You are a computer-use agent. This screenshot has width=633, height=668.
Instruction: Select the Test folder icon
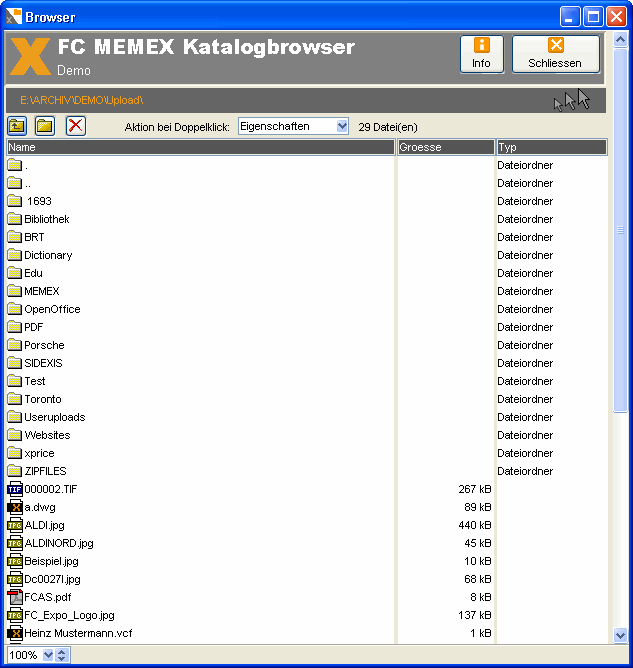(x=14, y=380)
